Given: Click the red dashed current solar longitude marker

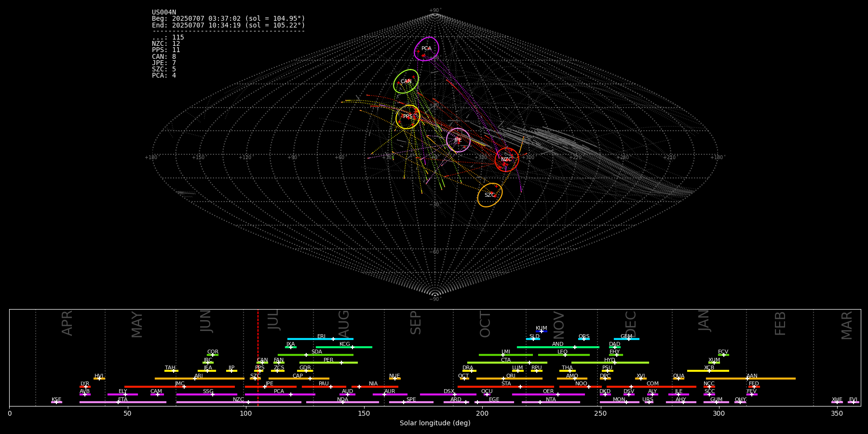Looking at the screenshot, I should click(258, 357).
